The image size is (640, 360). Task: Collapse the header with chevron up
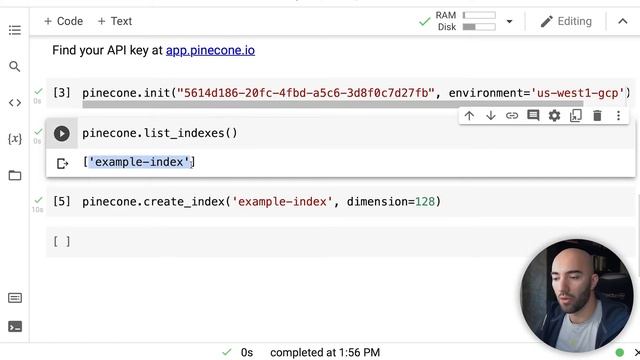click(x=622, y=21)
